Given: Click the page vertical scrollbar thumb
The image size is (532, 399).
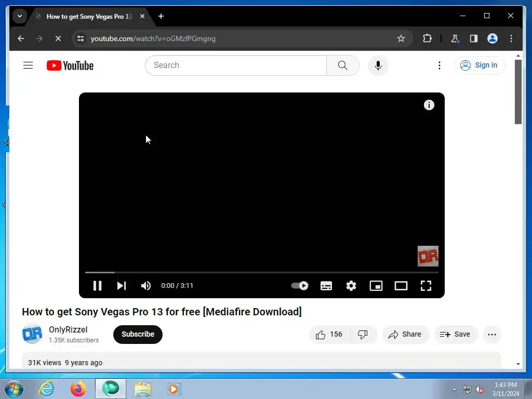Looking at the screenshot, I should point(518,91).
